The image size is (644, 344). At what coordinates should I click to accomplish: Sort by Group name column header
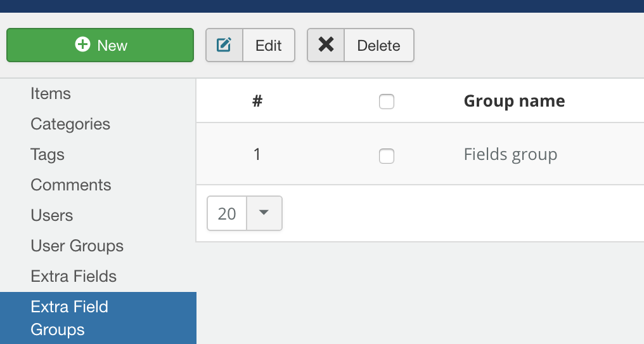514,101
